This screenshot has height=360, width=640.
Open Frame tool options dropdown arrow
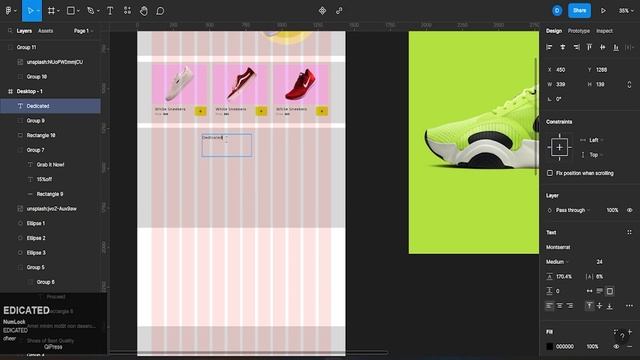(x=58, y=11)
